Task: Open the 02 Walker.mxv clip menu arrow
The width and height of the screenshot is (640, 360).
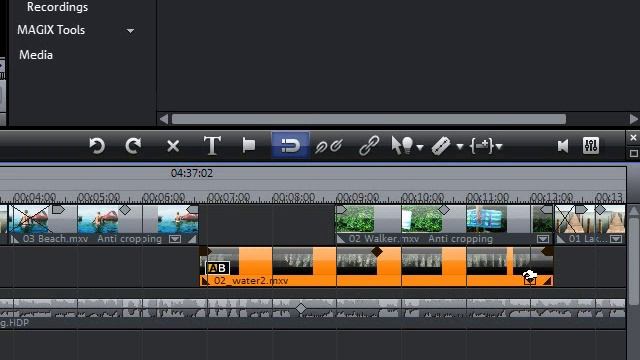Action: [542, 239]
